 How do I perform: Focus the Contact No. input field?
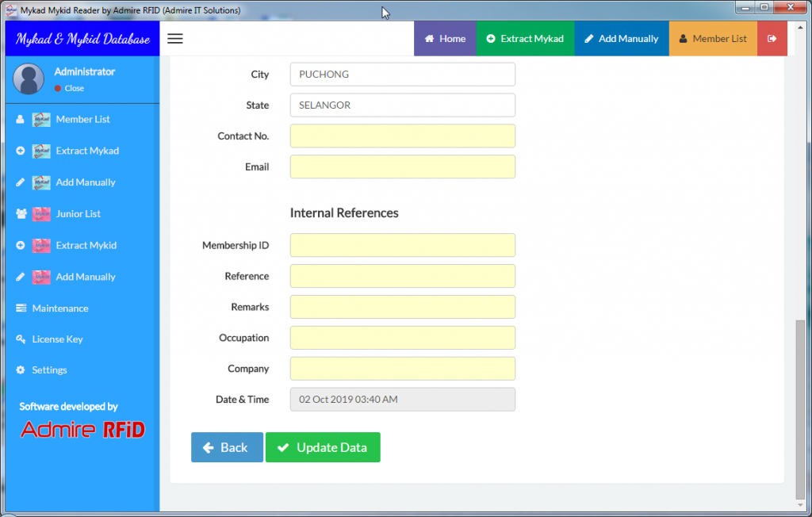402,136
